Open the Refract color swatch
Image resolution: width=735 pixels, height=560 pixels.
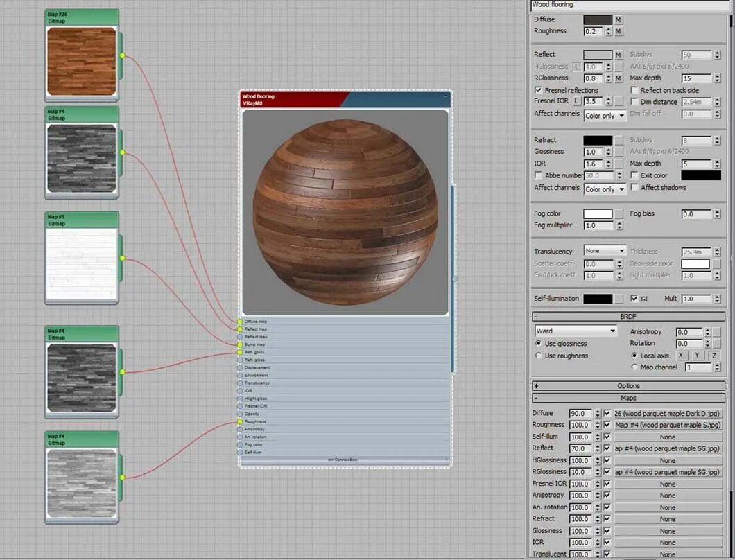pos(598,140)
